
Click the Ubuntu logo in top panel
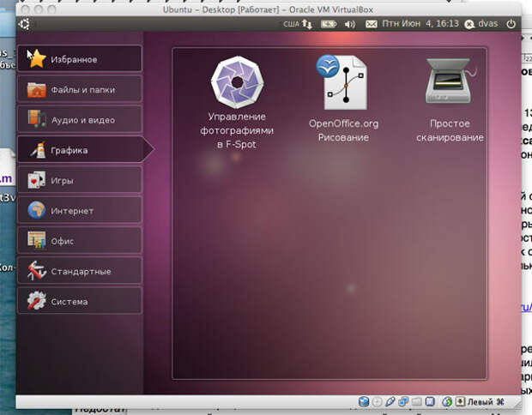pyautogui.click(x=24, y=24)
